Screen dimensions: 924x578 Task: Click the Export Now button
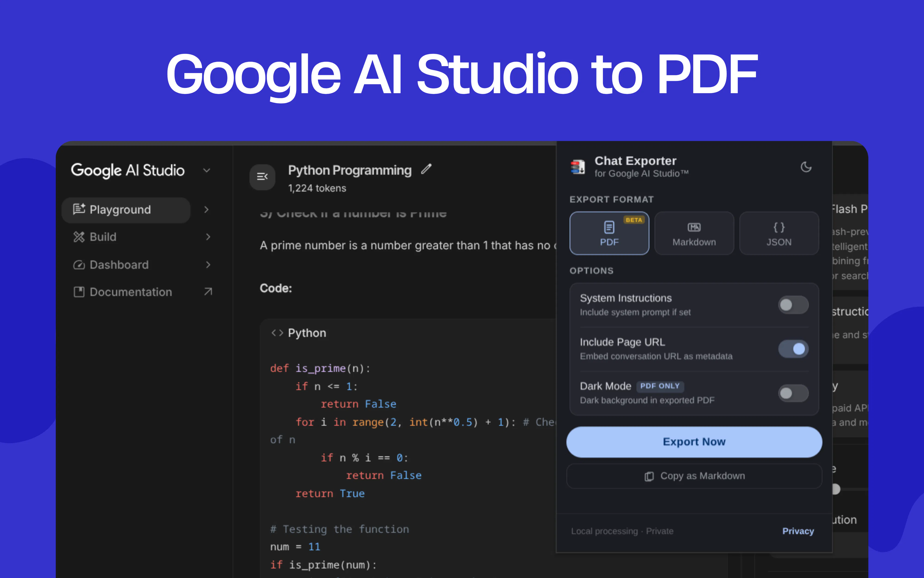pyautogui.click(x=694, y=442)
